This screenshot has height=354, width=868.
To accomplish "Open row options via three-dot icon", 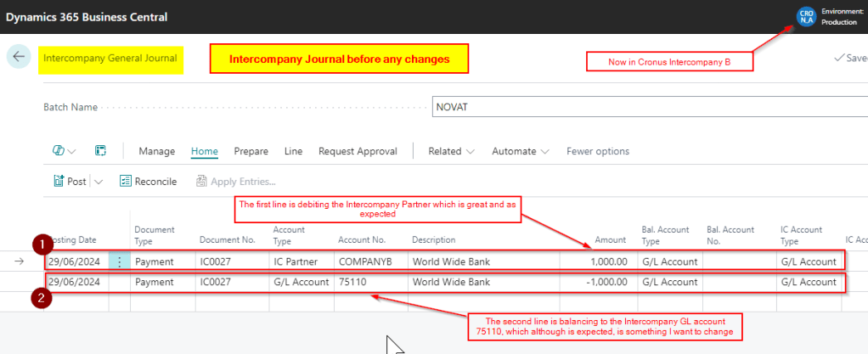I will point(120,261).
